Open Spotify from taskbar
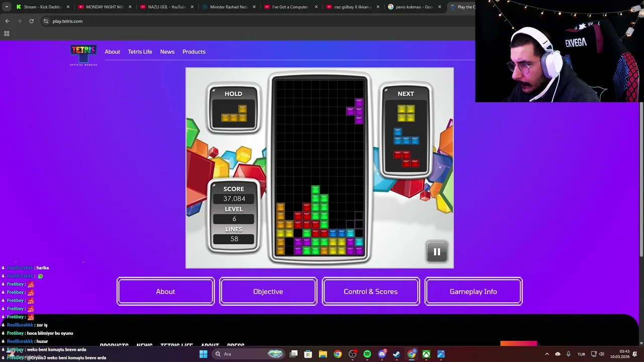The height and width of the screenshot is (362, 644). pyautogui.click(x=367, y=354)
